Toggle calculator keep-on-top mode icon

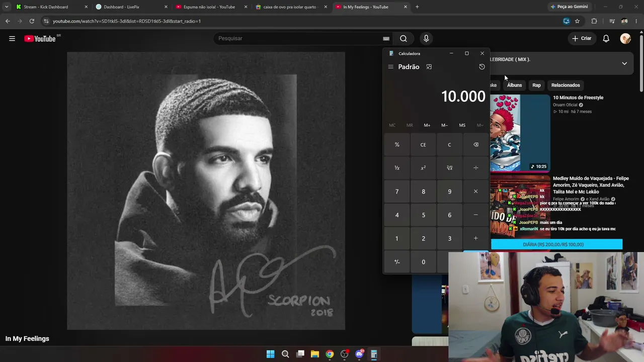click(429, 67)
